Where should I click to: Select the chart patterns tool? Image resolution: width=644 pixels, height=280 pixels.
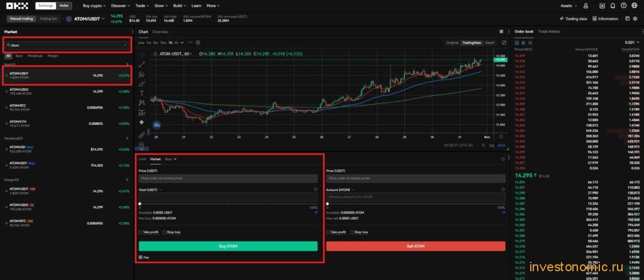[x=142, y=102]
